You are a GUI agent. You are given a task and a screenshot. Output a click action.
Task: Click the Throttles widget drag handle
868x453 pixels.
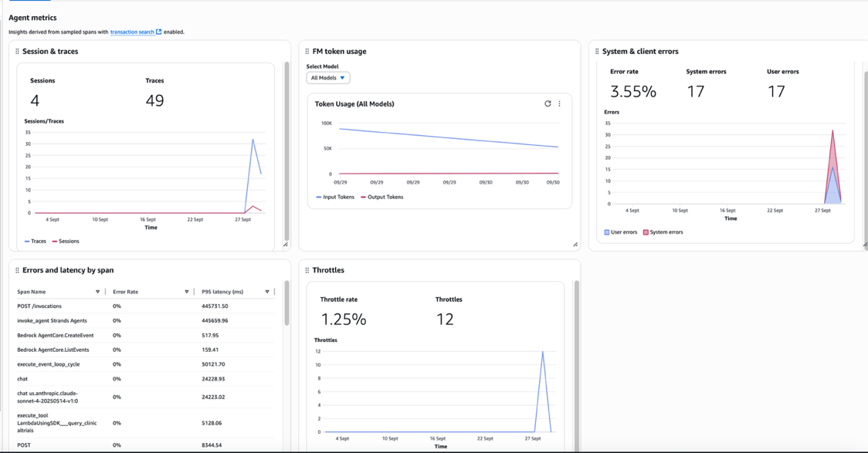307,270
